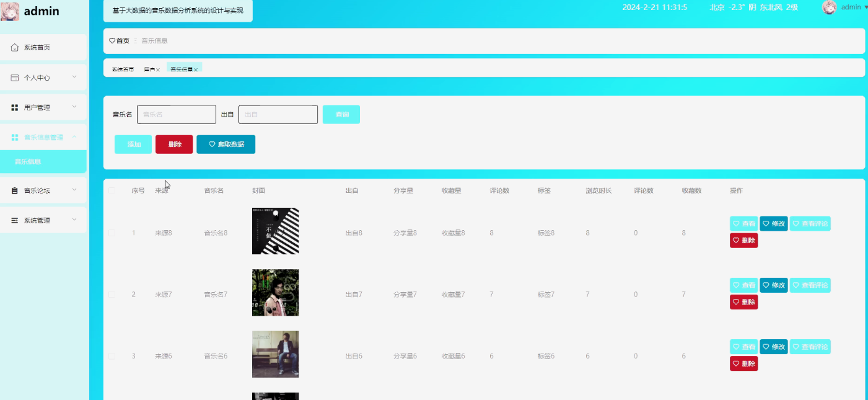Tick the select-all checkbox in table header
The height and width of the screenshot is (400, 868).
click(x=112, y=190)
